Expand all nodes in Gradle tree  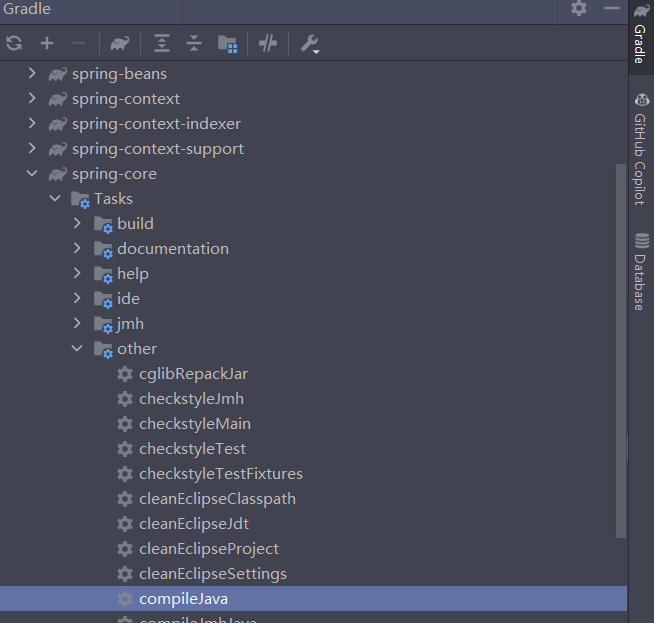coord(162,43)
